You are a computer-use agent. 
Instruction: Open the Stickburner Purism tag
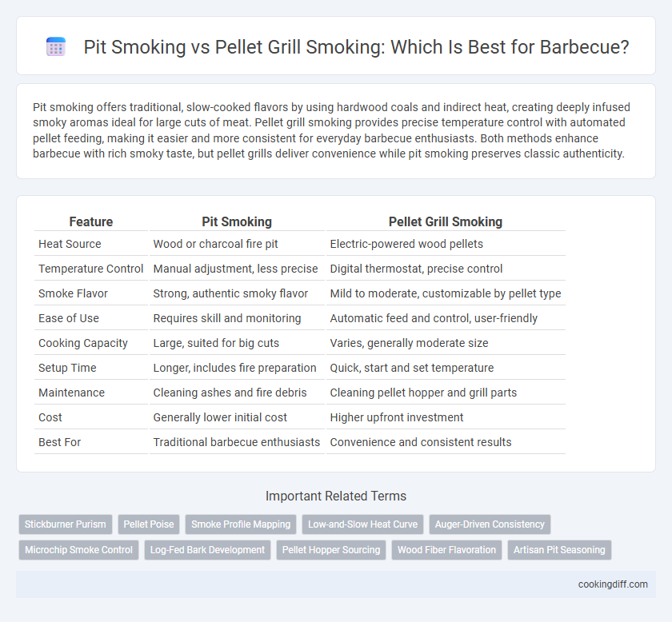(65, 524)
